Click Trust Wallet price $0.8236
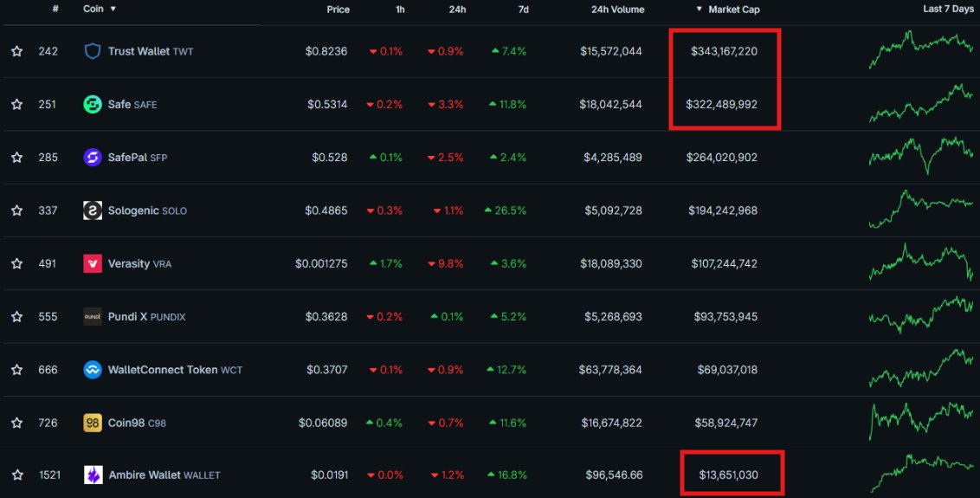Viewport: 980px width, 498px height. [326, 51]
